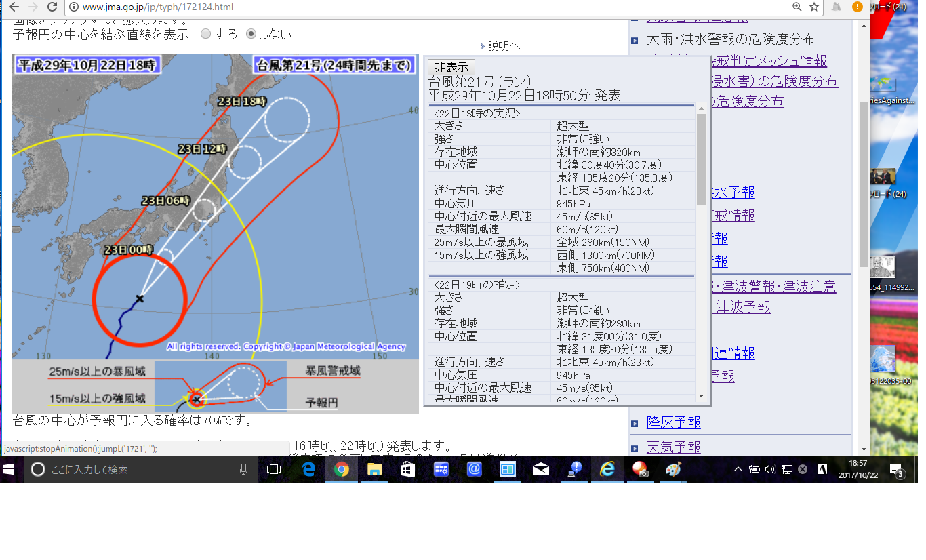The image size is (926, 560).
Task: Select desktop photo thumbnail ロード (24)
Action: point(888,184)
